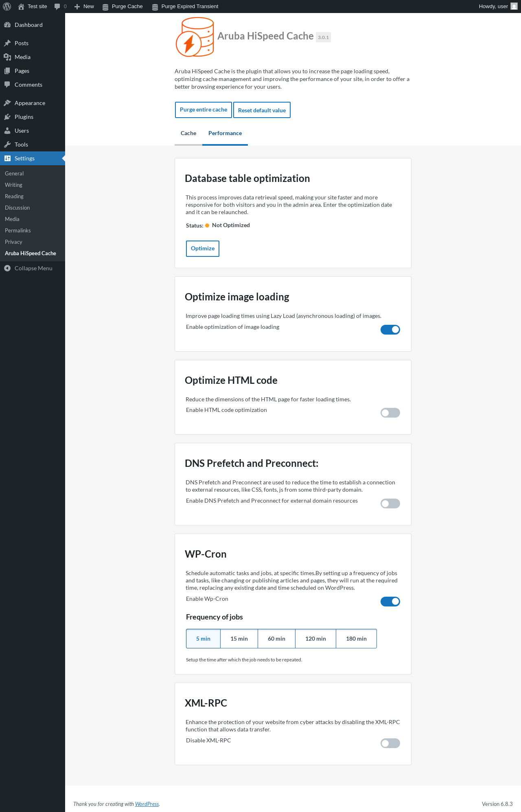Click the Aruba HiSpeed Cache logo

195,37
